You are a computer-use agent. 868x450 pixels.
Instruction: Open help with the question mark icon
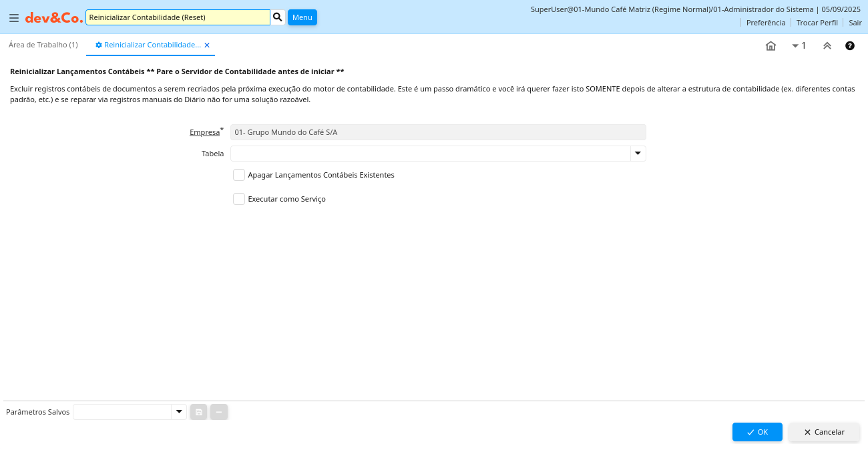[x=849, y=46]
